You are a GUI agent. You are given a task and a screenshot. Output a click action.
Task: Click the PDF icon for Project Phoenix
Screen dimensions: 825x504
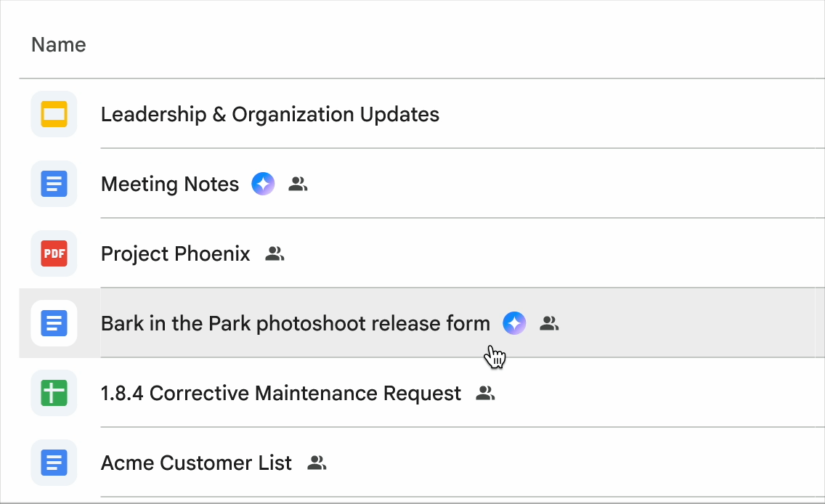pos(54,253)
